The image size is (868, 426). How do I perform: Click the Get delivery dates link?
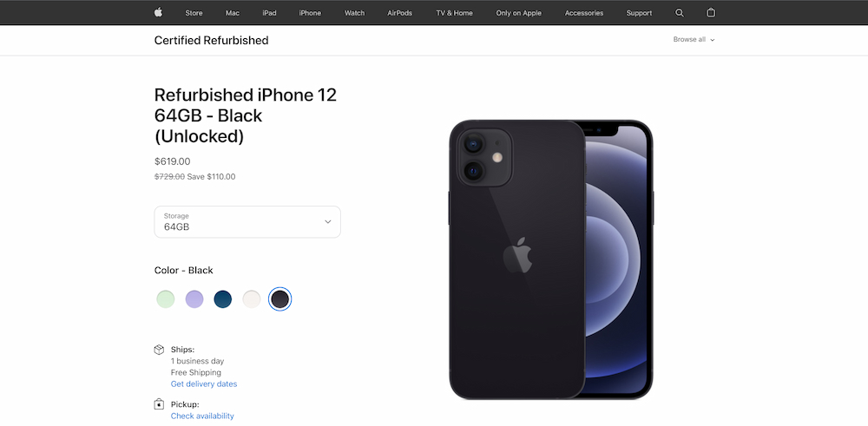(x=204, y=384)
